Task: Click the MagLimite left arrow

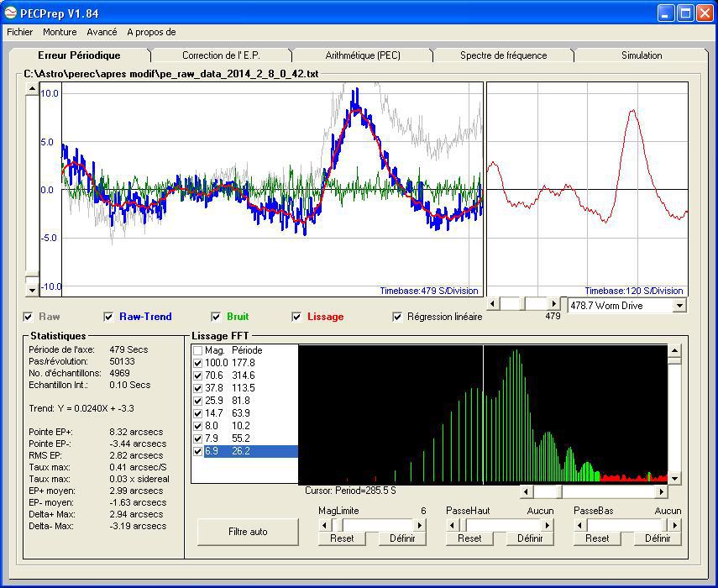Action: coord(324,525)
